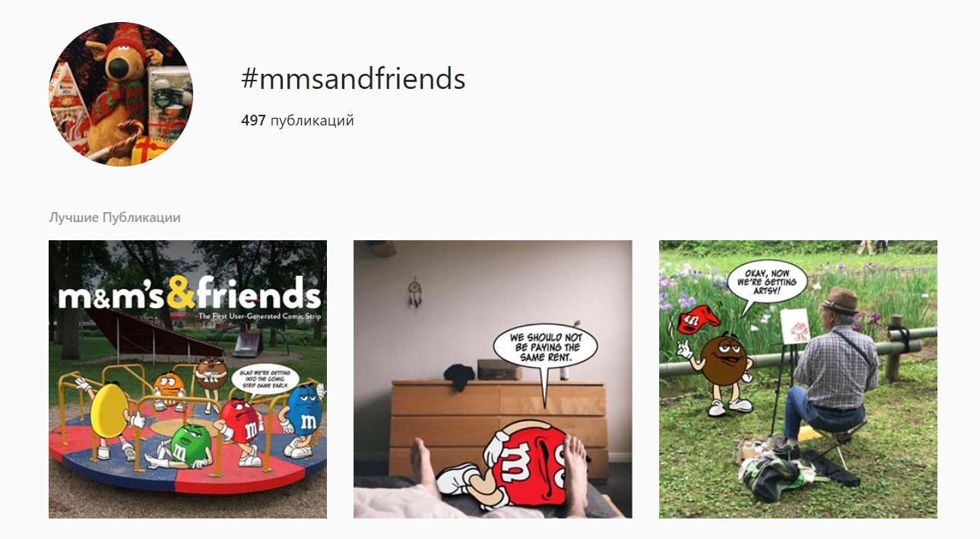Image resolution: width=980 pixels, height=539 pixels.
Task: Click the #mmsandfriends hashtag title
Action: click(354, 79)
